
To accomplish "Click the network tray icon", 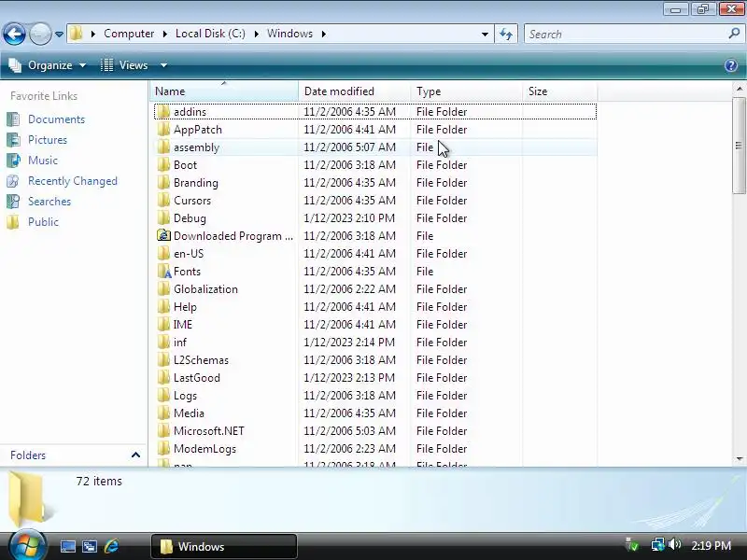I will point(658,544).
